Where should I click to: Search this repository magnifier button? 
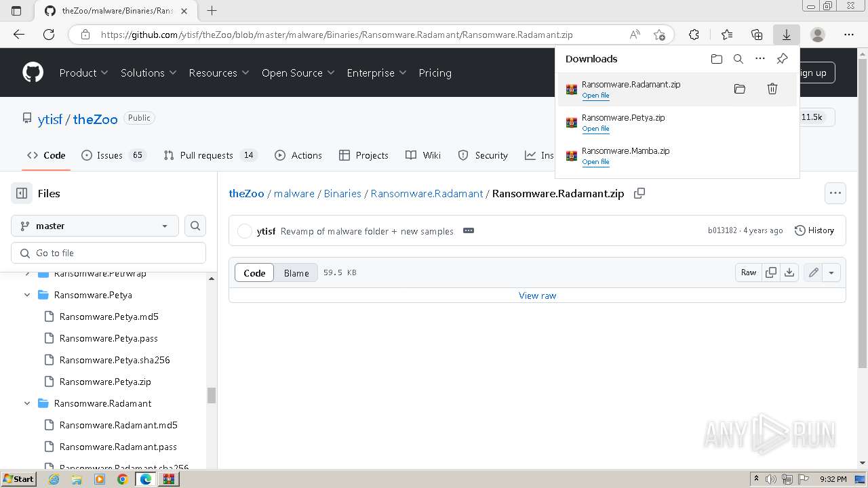[195, 226]
